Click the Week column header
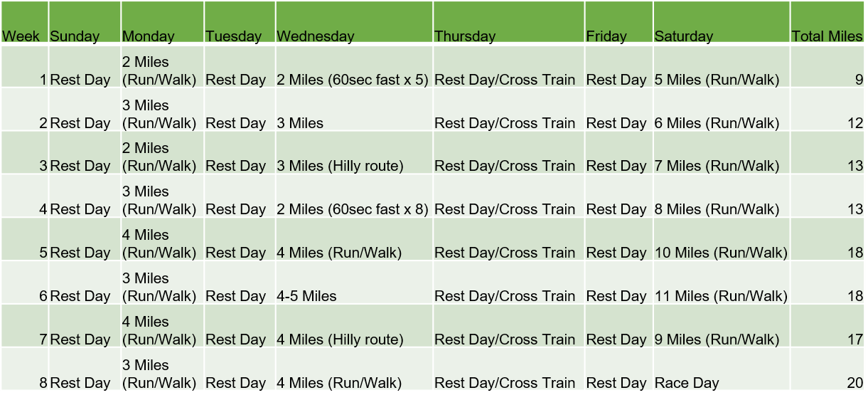Screen dimensions: 868x400 21,36
